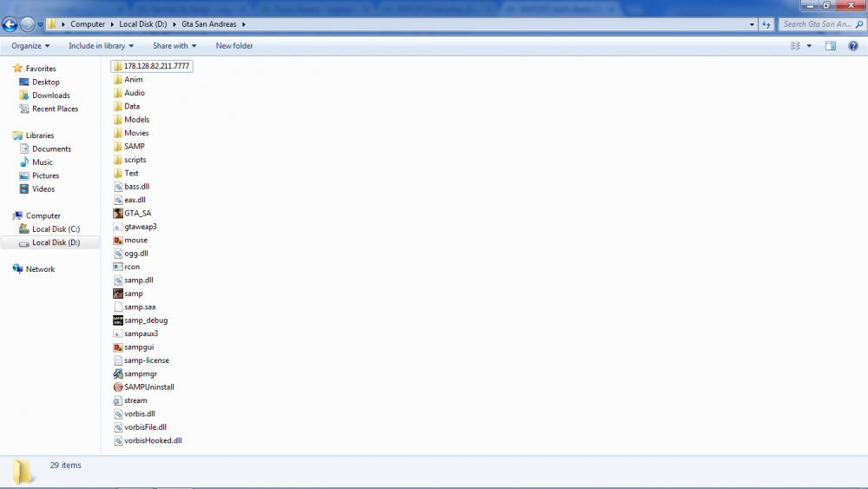
Task: Select the vorbisFile.dll file
Action: click(140, 427)
